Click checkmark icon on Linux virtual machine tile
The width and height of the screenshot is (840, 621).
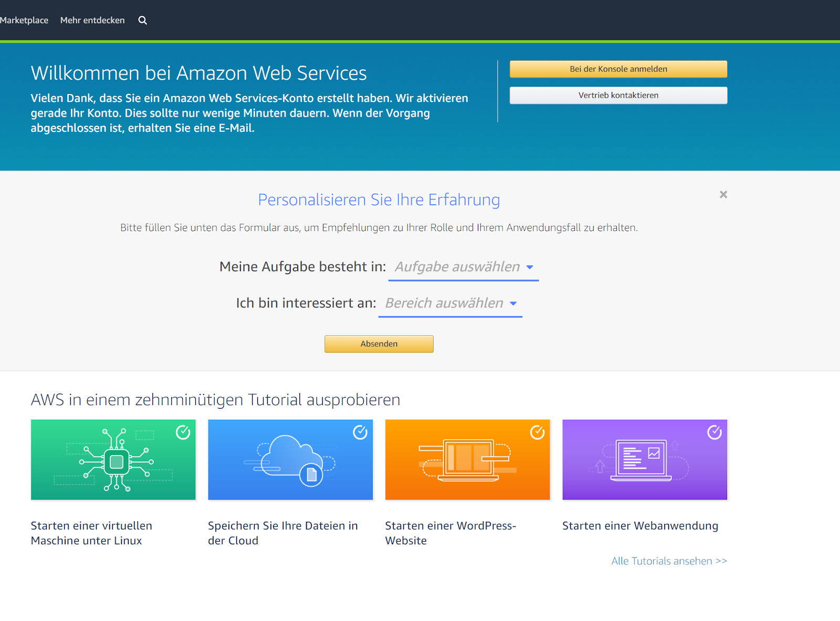pos(183,432)
